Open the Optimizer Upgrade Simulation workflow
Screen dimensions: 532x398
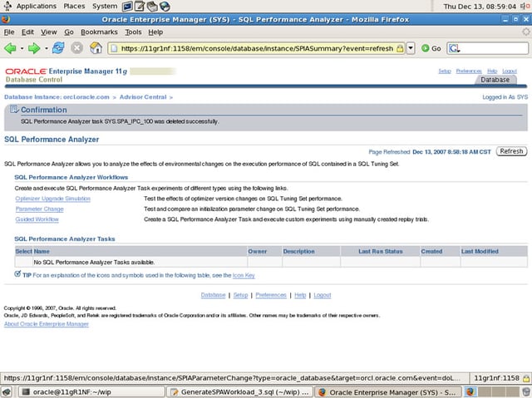(x=53, y=199)
